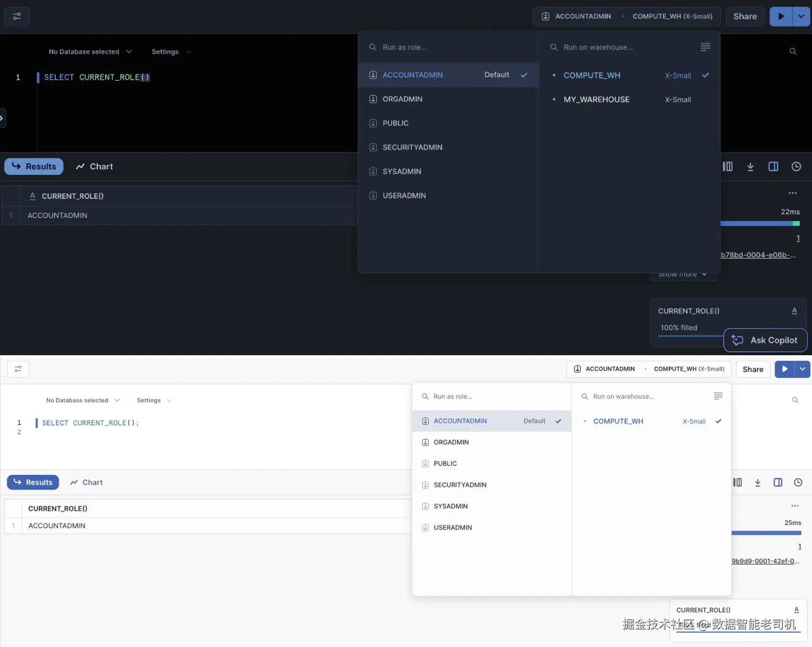
Task: Run the query in the dark worksheet
Action: click(781, 16)
